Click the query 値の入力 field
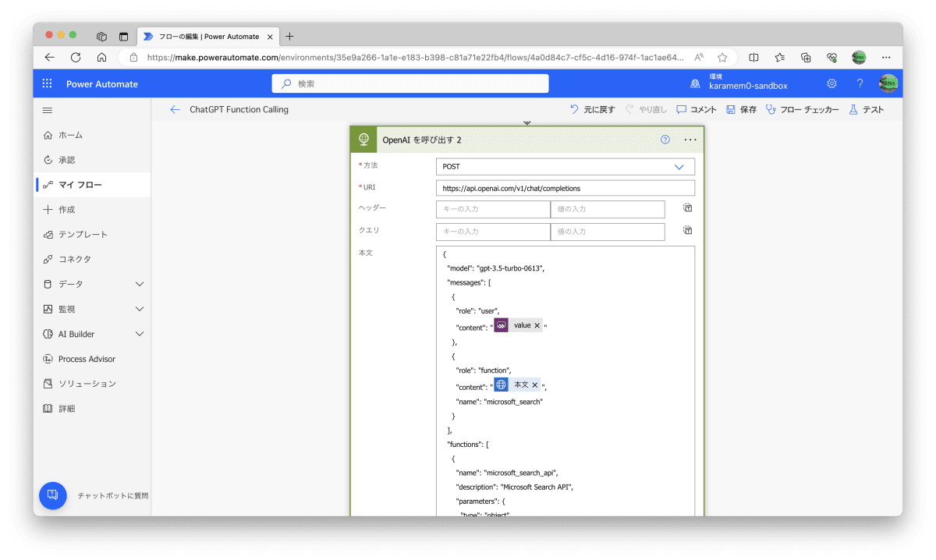The width and height of the screenshot is (936, 560). 608,232
